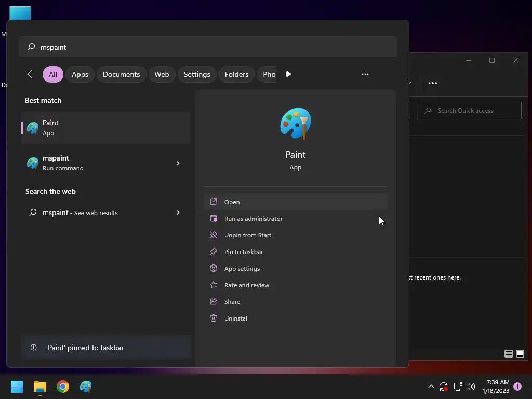Expand the mspaint Run command chevron

tap(178, 163)
